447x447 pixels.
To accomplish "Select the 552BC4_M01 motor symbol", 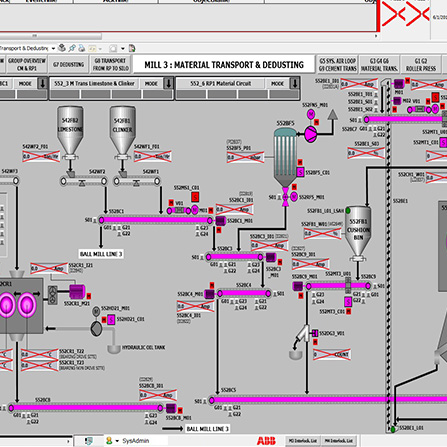I will pos(209,294).
